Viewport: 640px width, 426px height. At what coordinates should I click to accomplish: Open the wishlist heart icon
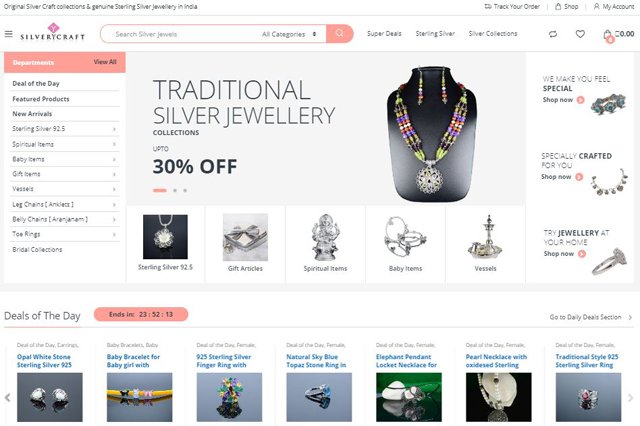[580, 34]
